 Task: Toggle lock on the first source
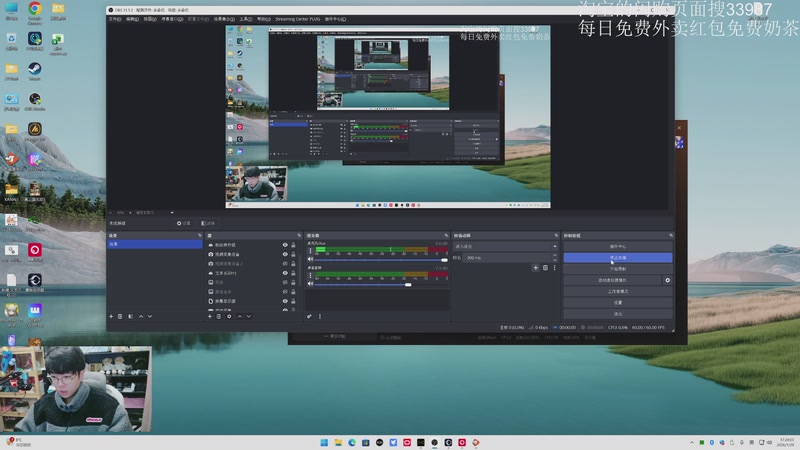pyautogui.click(x=293, y=245)
